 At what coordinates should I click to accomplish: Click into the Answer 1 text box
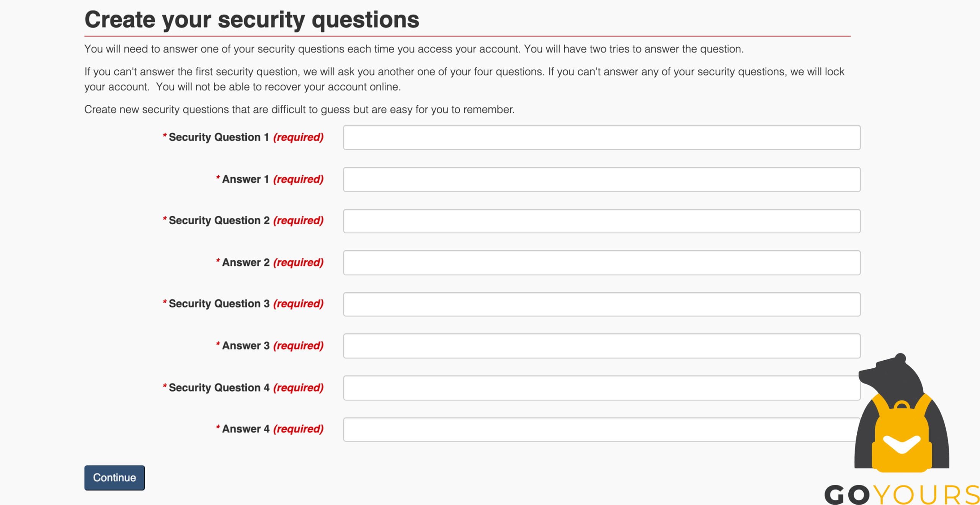click(x=601, y=179)
